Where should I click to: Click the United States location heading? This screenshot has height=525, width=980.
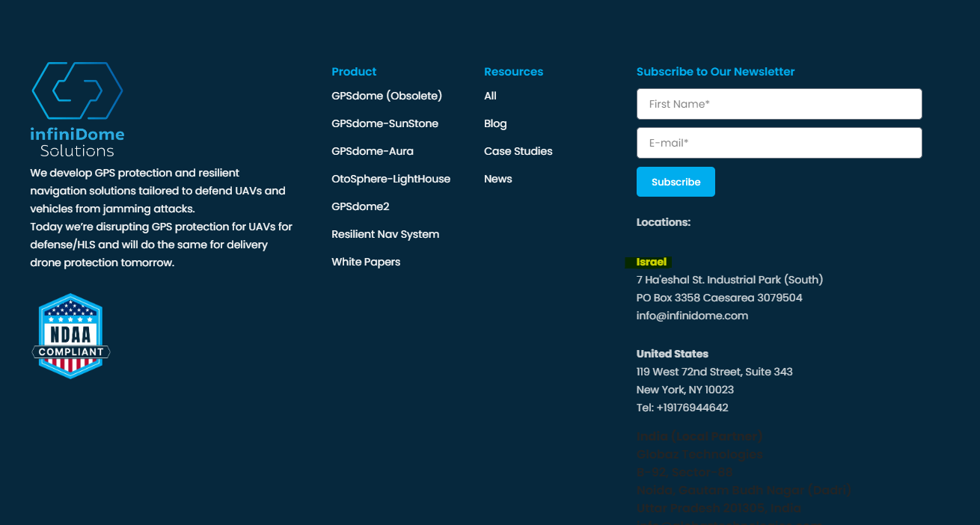pos(673,354)
